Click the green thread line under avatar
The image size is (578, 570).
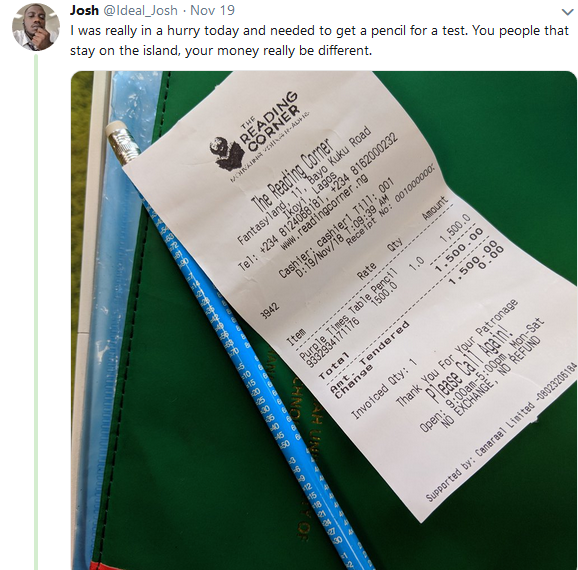[36, 312]
